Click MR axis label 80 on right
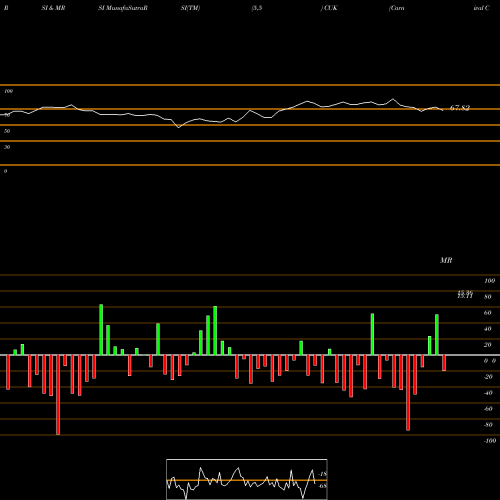The height and width of the screenshot is (500, 500). (x=488, y=297)
